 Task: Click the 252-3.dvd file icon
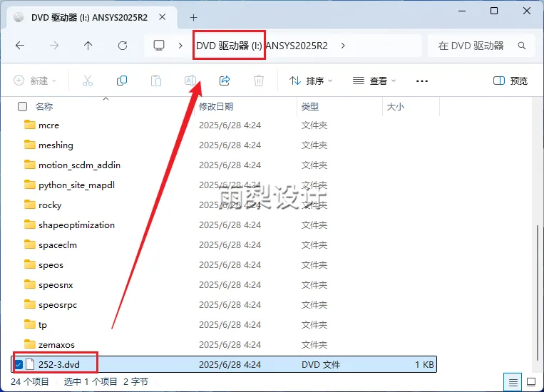pos(30,364)
